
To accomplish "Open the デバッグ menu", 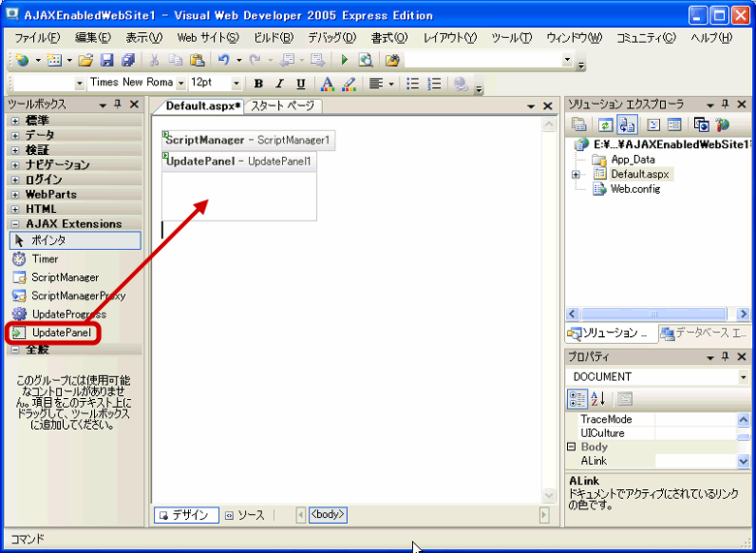I will click(331, 38).
